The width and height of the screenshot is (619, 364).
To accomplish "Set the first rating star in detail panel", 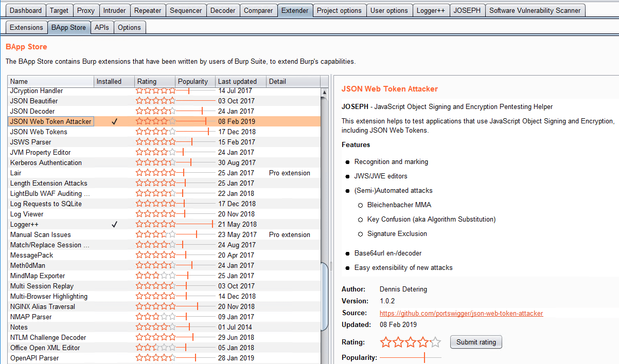I will [x=386, y=342].
